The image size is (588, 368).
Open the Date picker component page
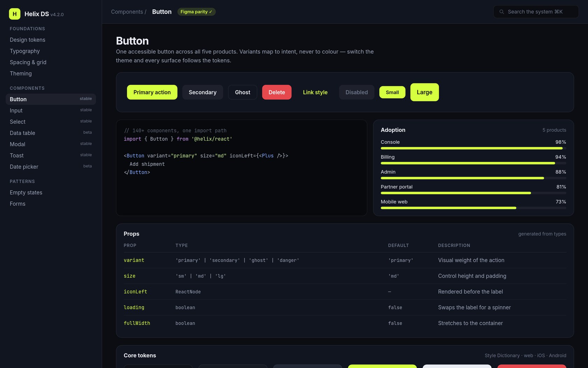51,166
